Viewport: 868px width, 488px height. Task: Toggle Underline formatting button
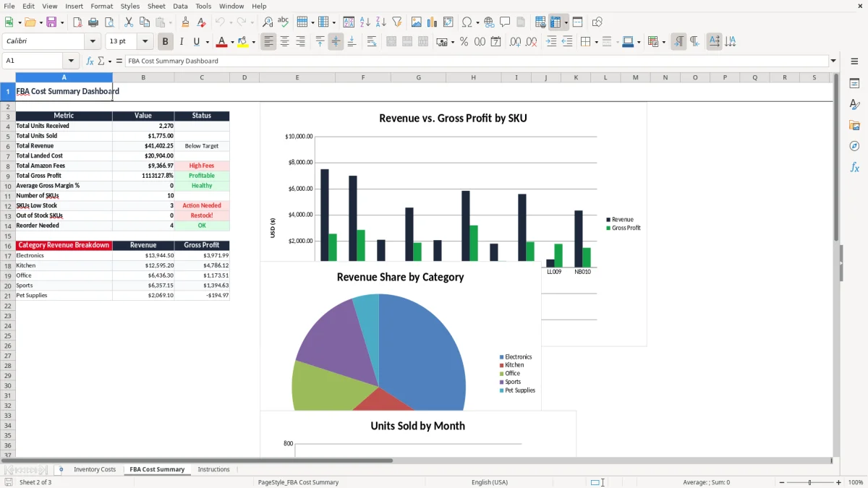(196, 42)
